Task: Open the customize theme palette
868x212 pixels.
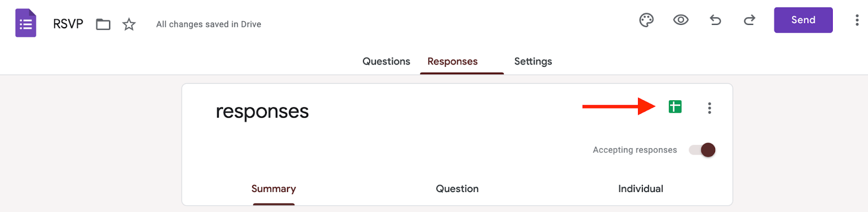Action: pos(646,21)
